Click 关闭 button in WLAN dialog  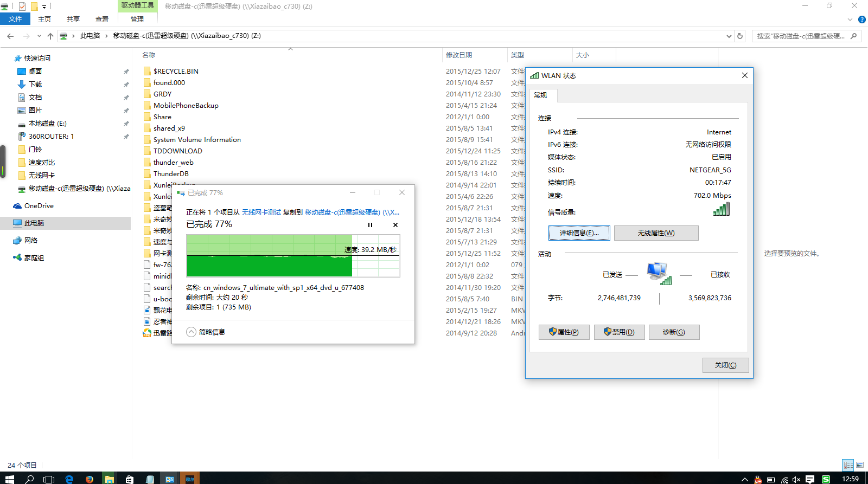(x=726, y=365)
